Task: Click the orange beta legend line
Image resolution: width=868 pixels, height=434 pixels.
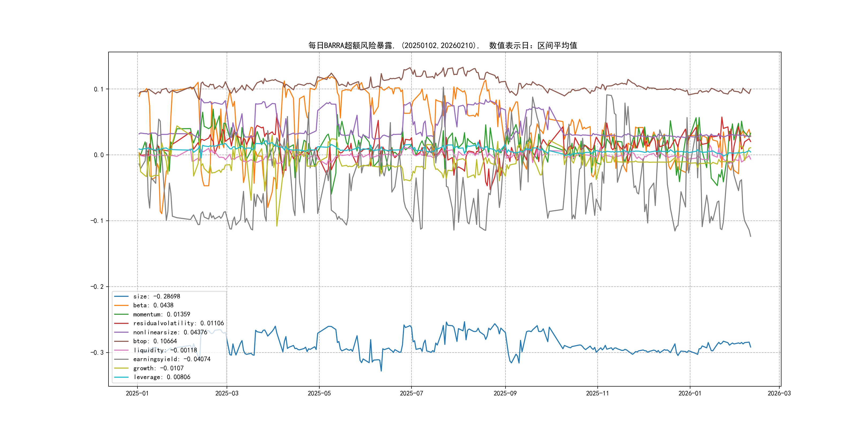Action: pyautogui.click(x=121, y=305)
